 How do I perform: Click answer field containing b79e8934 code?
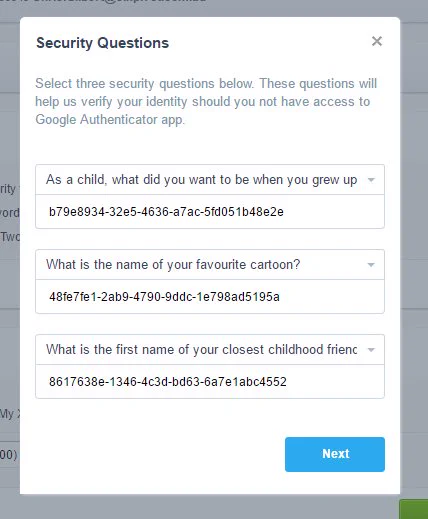coord(210,212)
